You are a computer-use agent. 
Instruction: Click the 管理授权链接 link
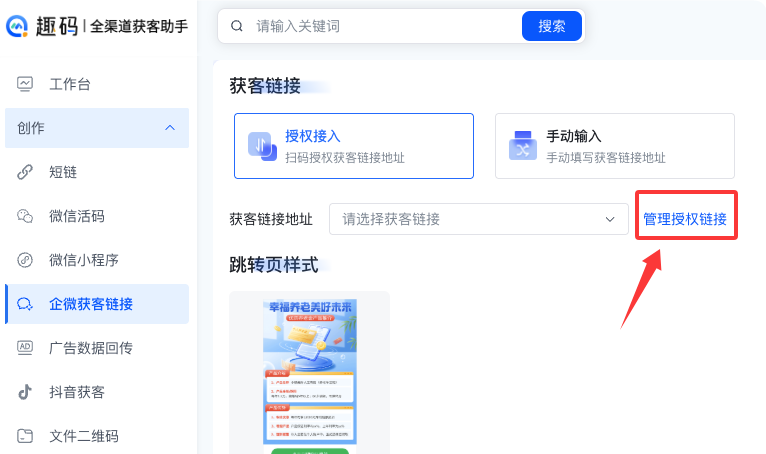[685, 219]
